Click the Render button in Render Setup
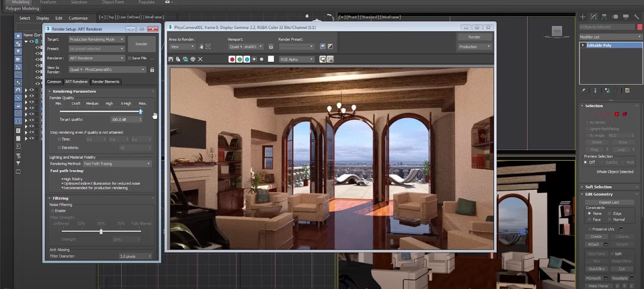 pos(142,43)
